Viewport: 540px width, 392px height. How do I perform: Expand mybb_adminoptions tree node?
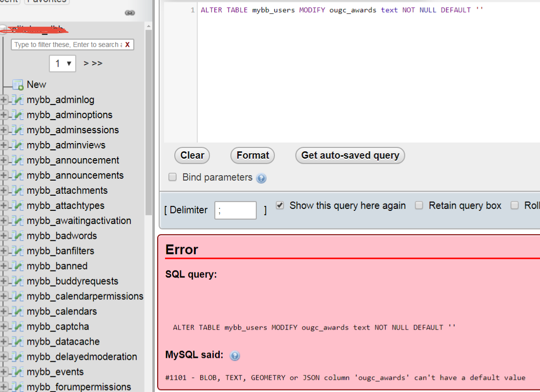(x=3, y=115)
